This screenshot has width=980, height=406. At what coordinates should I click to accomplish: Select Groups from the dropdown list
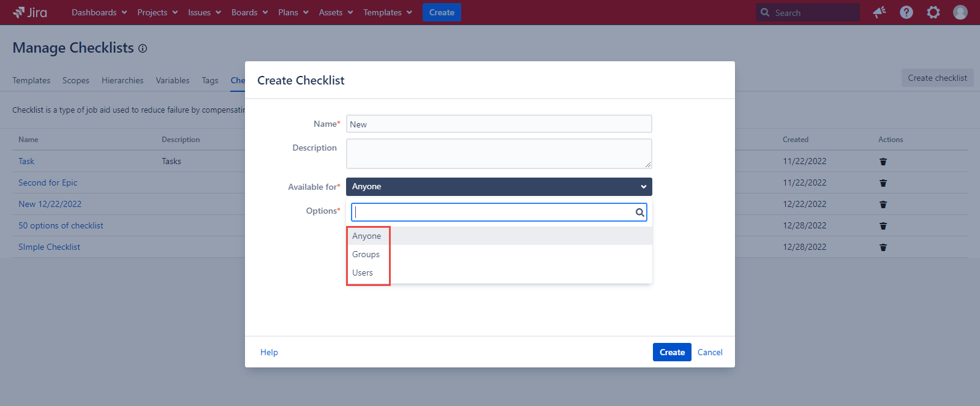pyautogui.click(x=366, y=254)
